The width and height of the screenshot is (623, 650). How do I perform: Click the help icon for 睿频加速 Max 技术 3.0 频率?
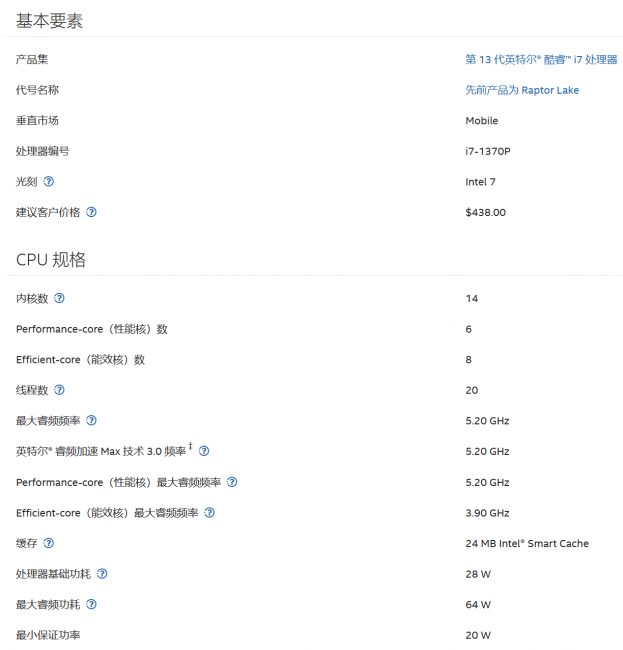click(204, 451)
